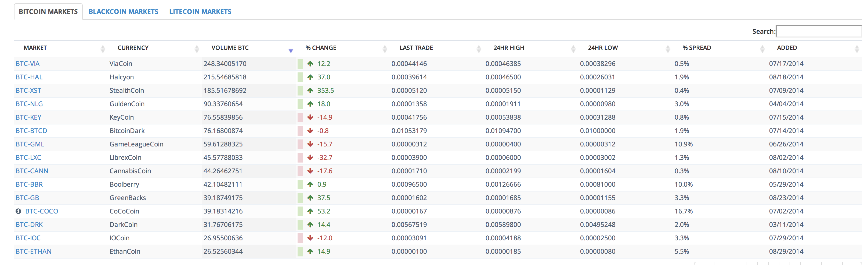The image size is (868, 265).
Task: Open the BTC-NLG market link
Action: pos(29,104)
